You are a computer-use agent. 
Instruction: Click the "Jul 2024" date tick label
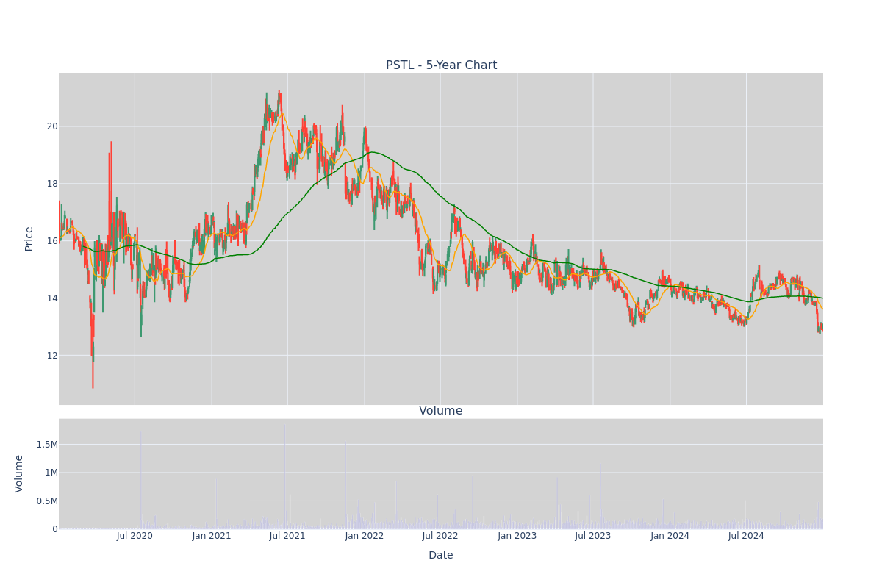coord(746,536)
